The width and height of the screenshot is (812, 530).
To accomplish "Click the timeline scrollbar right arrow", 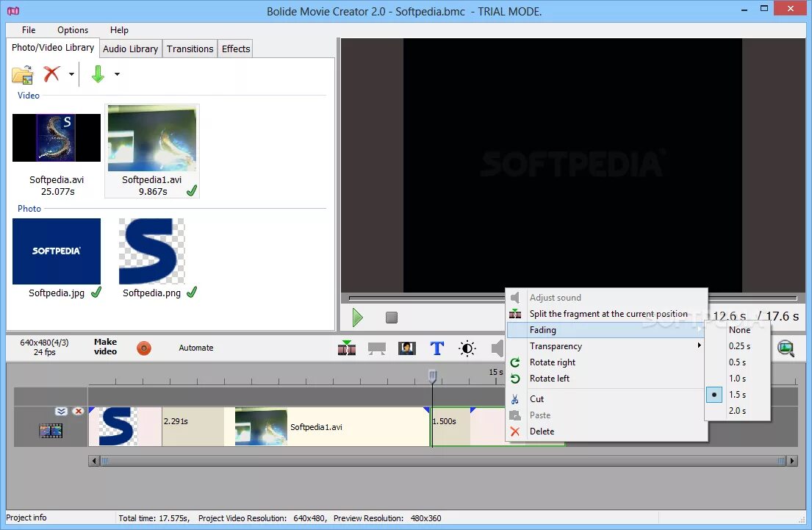I will click(x=792, y=461).
